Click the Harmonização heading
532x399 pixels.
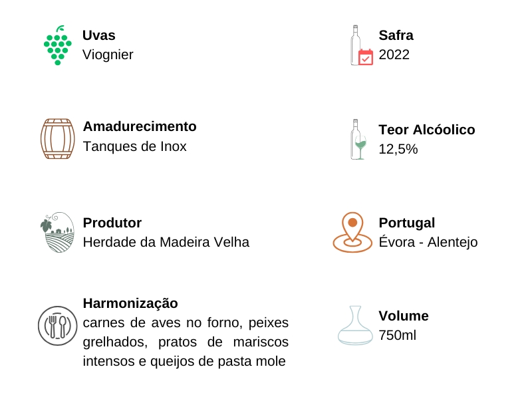pyautogui.click(x=130, y=303)
